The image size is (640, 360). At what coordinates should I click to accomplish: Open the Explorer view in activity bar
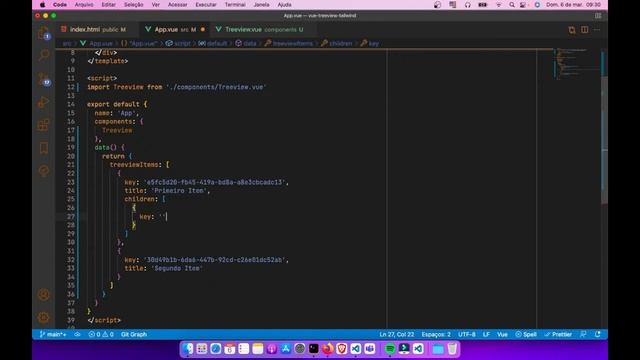(44, 33)
